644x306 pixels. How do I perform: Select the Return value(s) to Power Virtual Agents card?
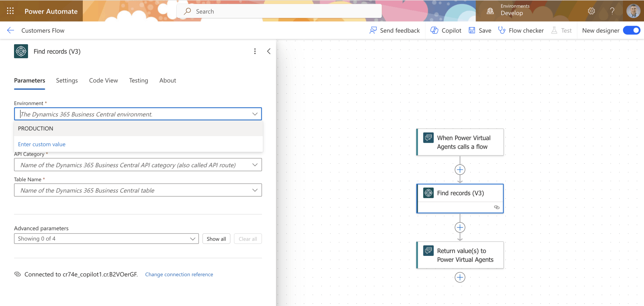click(460, 255)
